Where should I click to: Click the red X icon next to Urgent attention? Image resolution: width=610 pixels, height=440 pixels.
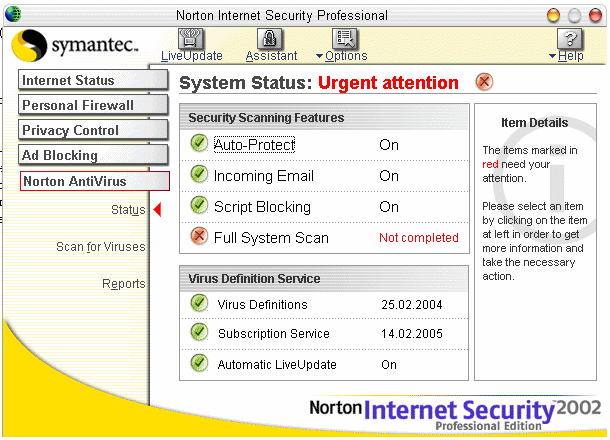[484, 82]
